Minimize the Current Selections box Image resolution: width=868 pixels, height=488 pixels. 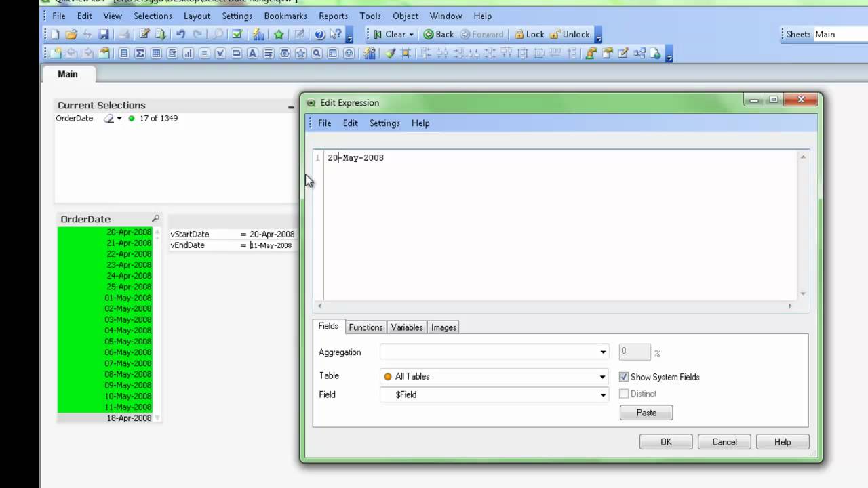[x=291, y=106]
